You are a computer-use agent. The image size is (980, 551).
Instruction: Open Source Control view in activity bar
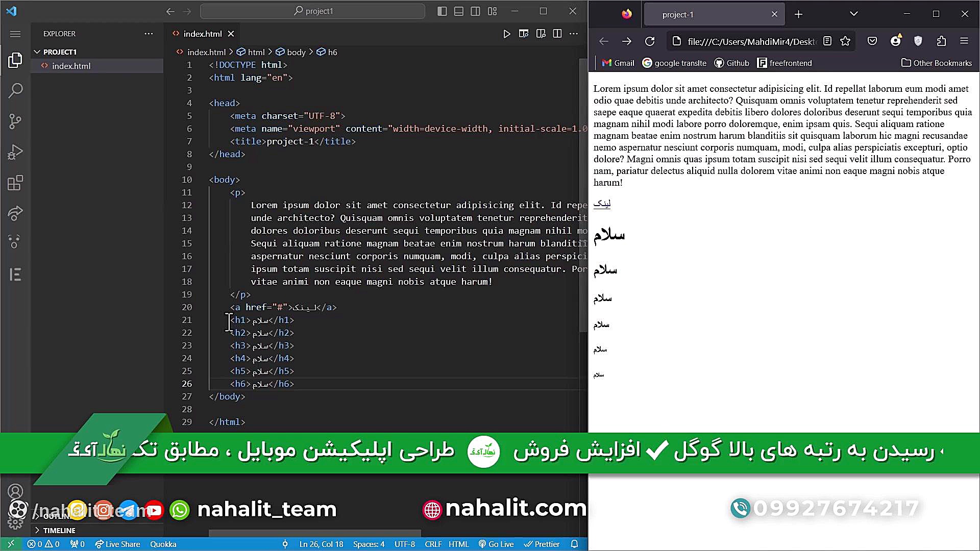pyautogui.click(x=15, y=121)
